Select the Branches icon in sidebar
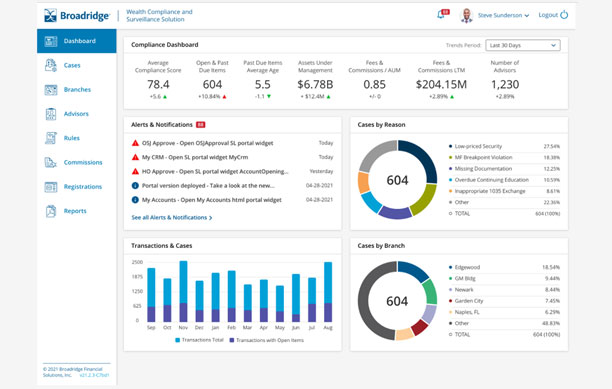 [x=51, y=90]
